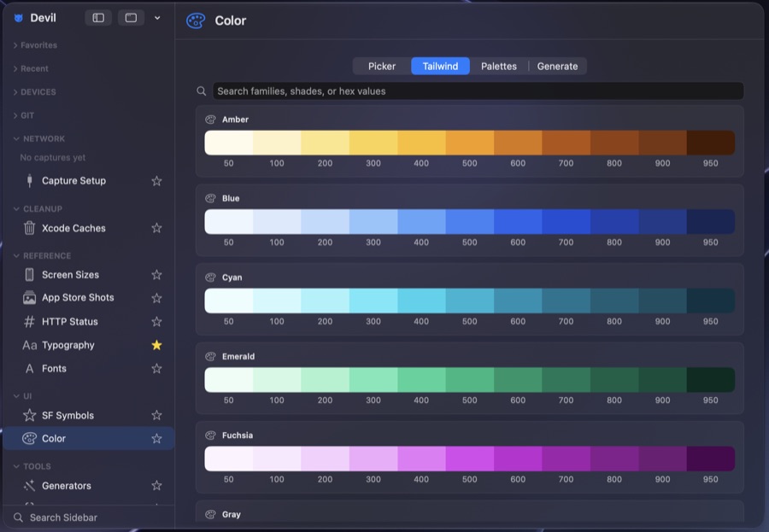Favorite Xcode Caches with its star
769x532 pixels.
click(x=156, y=228)
